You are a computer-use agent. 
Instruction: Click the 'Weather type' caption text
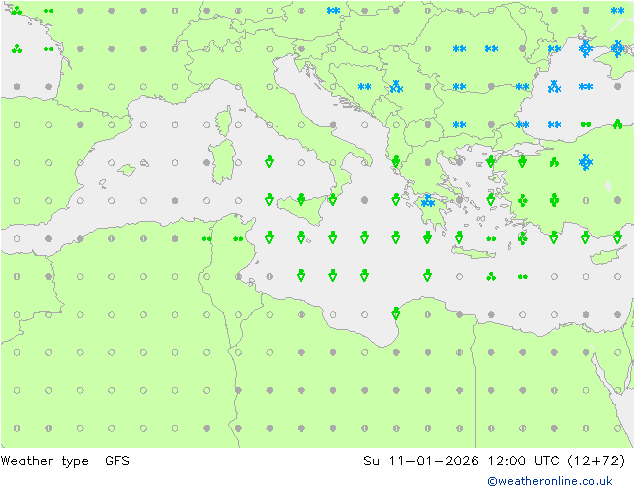click(44, 460)
